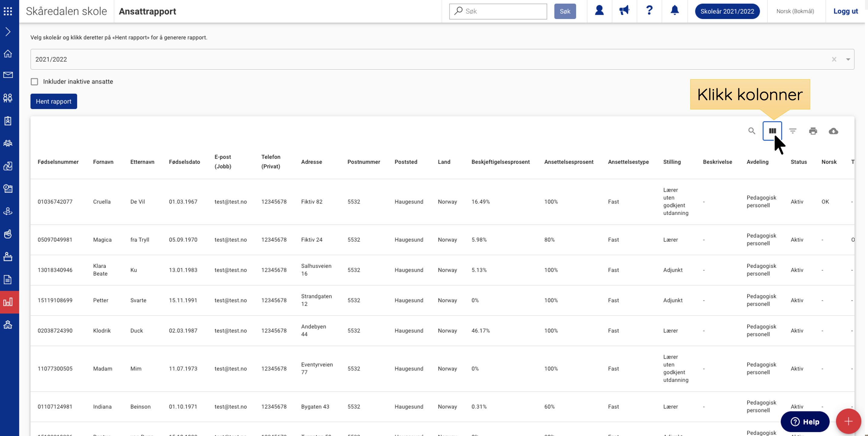Click the Skåredalen skole title
Image resolution: width=868 pixels, height=436 pixels.
66,11
